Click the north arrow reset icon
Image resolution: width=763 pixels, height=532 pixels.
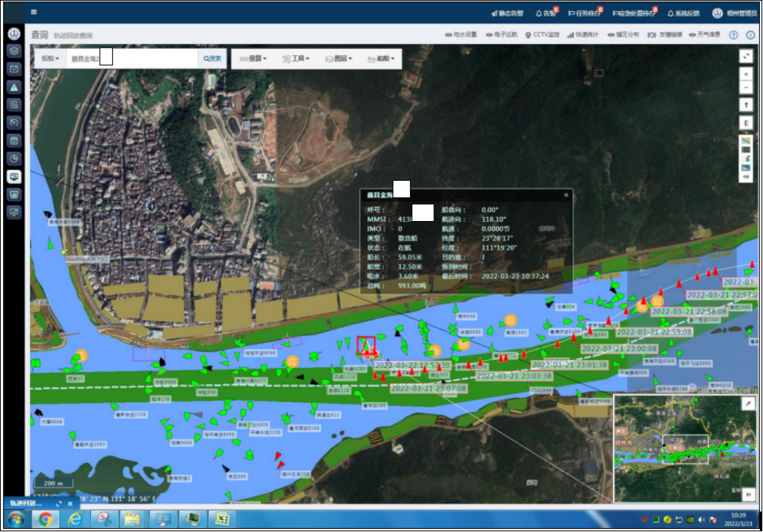click(746, 105)
